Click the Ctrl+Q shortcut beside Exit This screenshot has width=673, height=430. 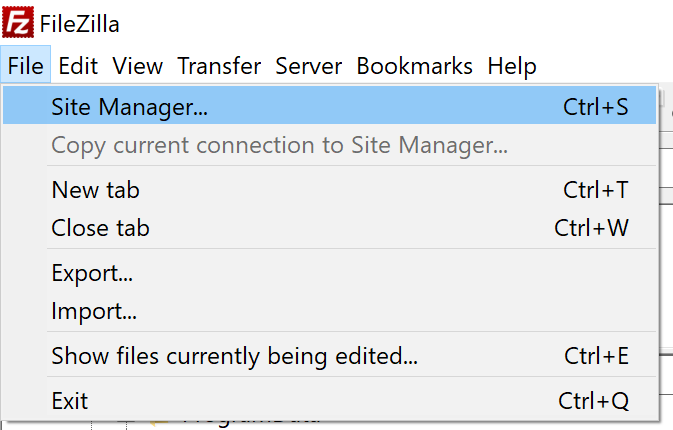tap(594, 401)
